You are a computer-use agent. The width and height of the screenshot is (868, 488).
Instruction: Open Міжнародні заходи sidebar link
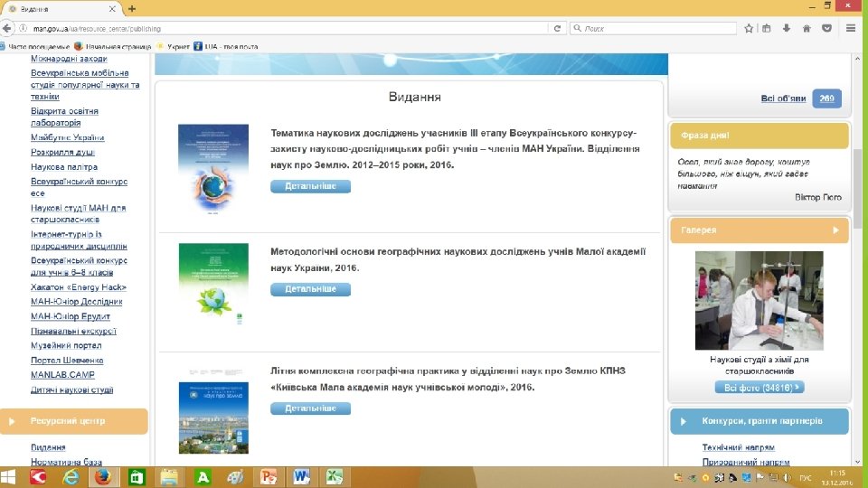coord(69,59)
